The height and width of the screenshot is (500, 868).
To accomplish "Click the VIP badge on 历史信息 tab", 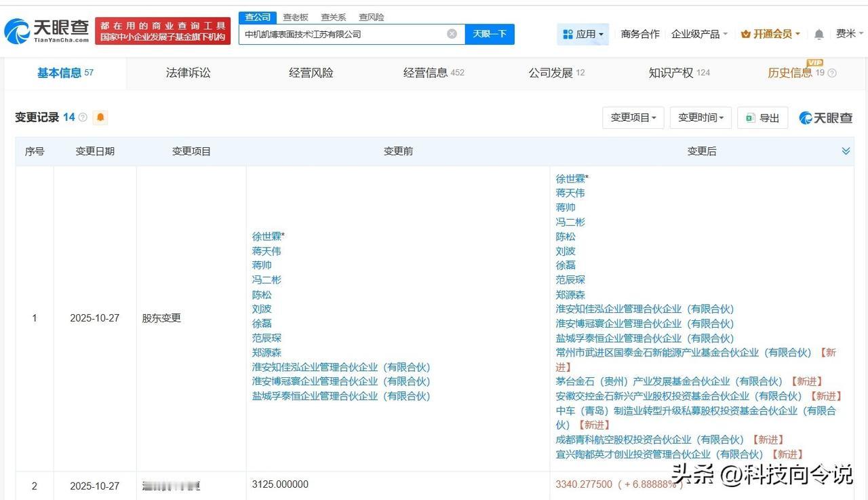I will tap(814, 63).
